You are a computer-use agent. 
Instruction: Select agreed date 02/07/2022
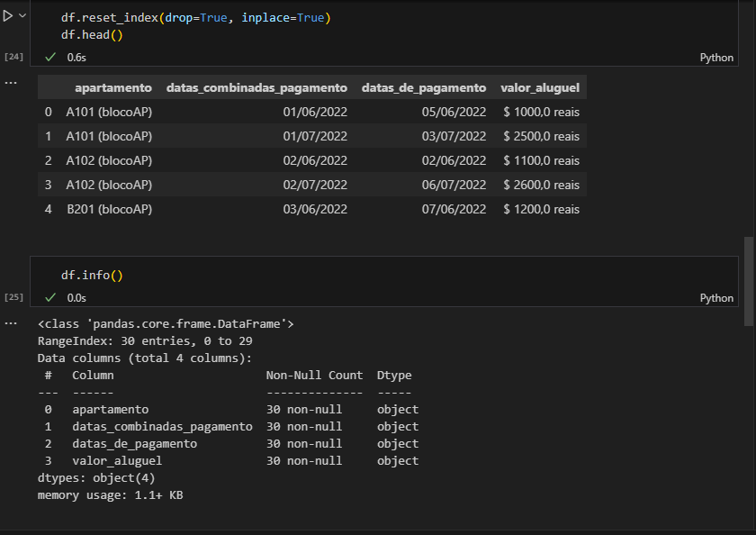pos(315,185)
